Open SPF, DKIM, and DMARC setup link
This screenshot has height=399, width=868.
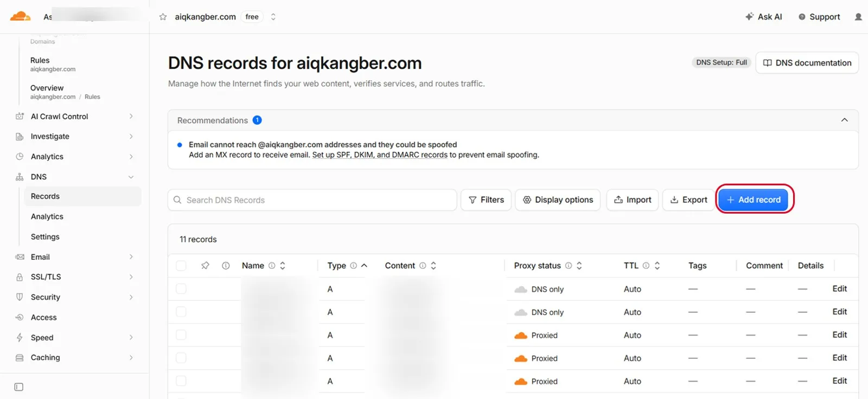(x=380, y=155)
